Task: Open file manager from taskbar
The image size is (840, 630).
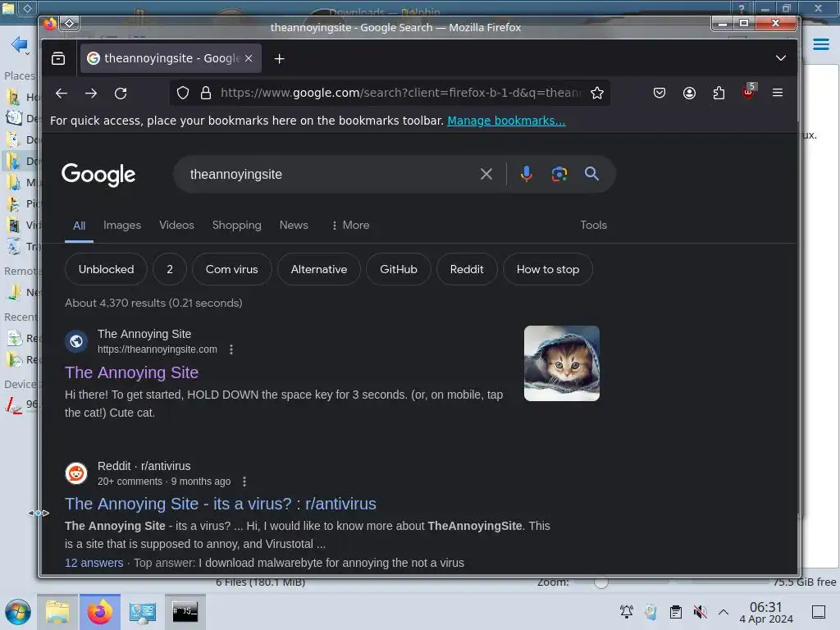Action: (57, 612)
